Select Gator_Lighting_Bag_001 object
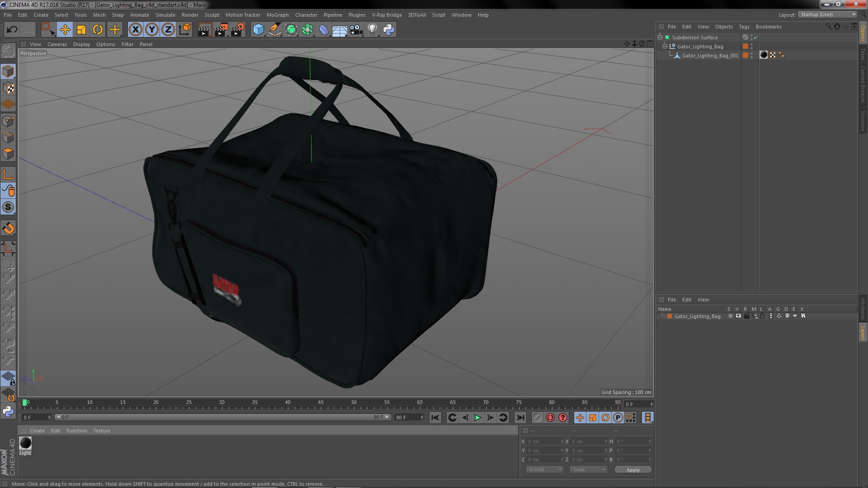868x488 pixels. 710,56
